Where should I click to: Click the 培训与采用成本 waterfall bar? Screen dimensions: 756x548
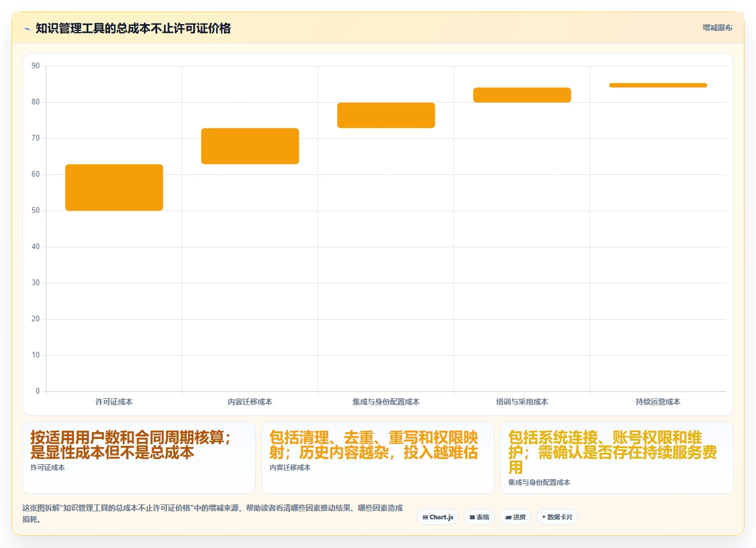click(x=522, y=95)
